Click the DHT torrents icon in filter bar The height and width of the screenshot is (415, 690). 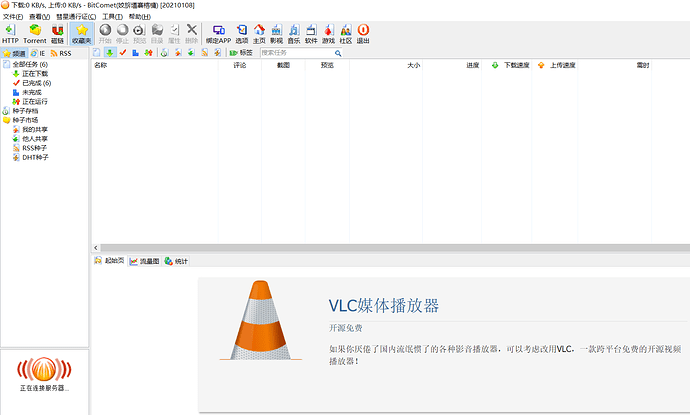tap(217, 52)
